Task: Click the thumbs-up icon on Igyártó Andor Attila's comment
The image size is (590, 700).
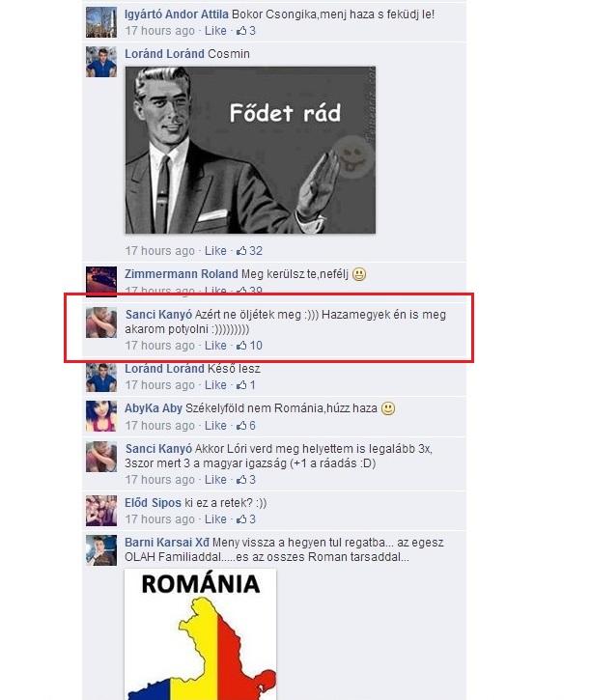Action: click(x=241, y=30)
